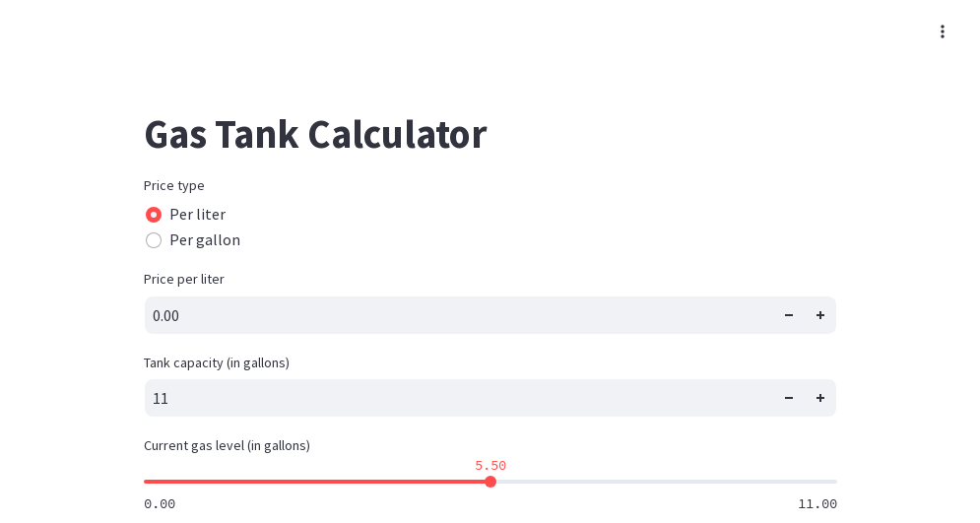Select the Per gallon radio option
Viewport: 980px width, 523px height.
click(x=154, y=240)
